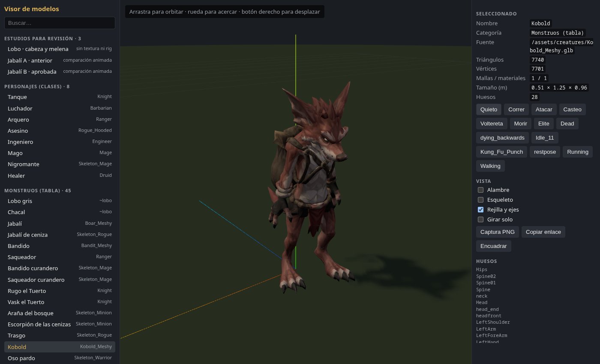Enable the Girar solo checkbox
The image size is (600, 364).
[x=481, y=219]
